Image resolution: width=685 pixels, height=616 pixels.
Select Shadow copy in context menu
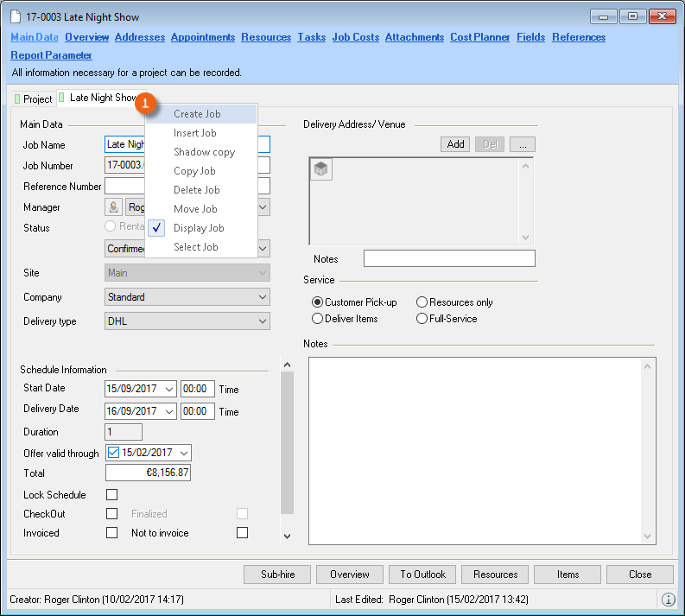204,152
